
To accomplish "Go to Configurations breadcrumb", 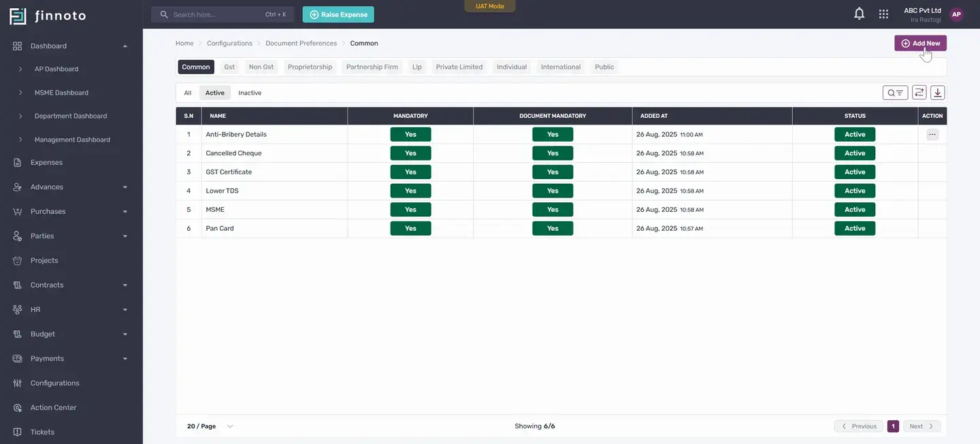I will [229, 43].
